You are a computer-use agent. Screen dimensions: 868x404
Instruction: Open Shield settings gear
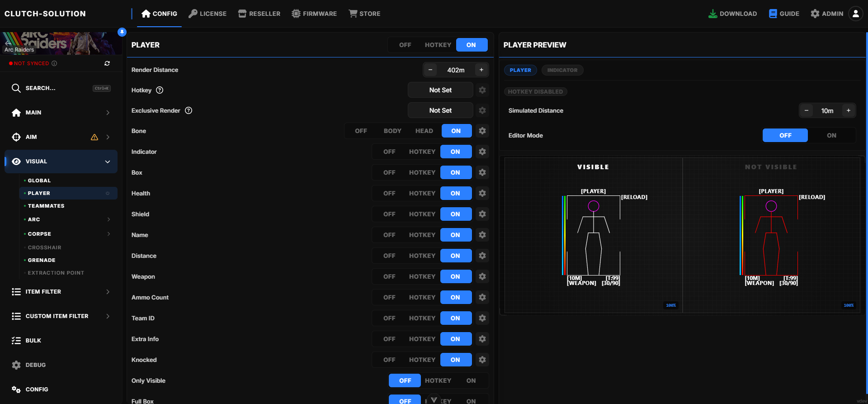click(x=482, y=214)
